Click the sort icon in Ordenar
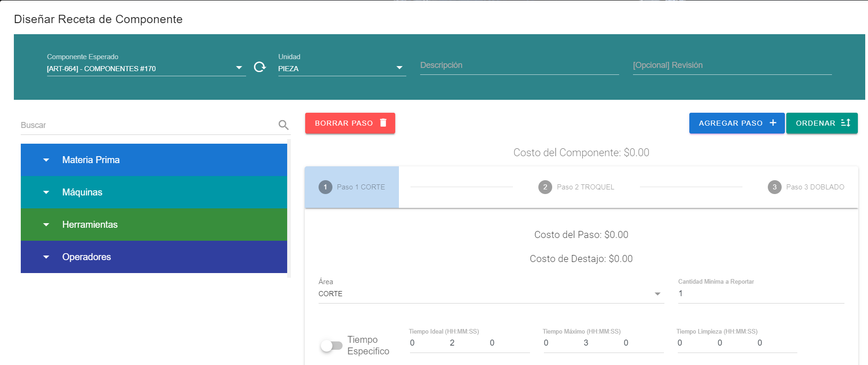868x365 pixels. (845, 123)
